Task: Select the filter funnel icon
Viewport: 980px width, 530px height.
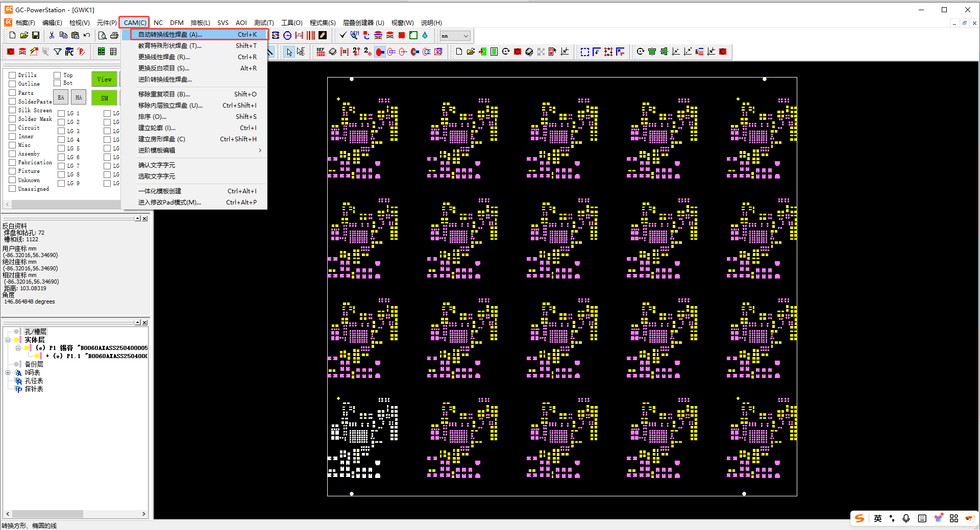Action: [58, 52]
